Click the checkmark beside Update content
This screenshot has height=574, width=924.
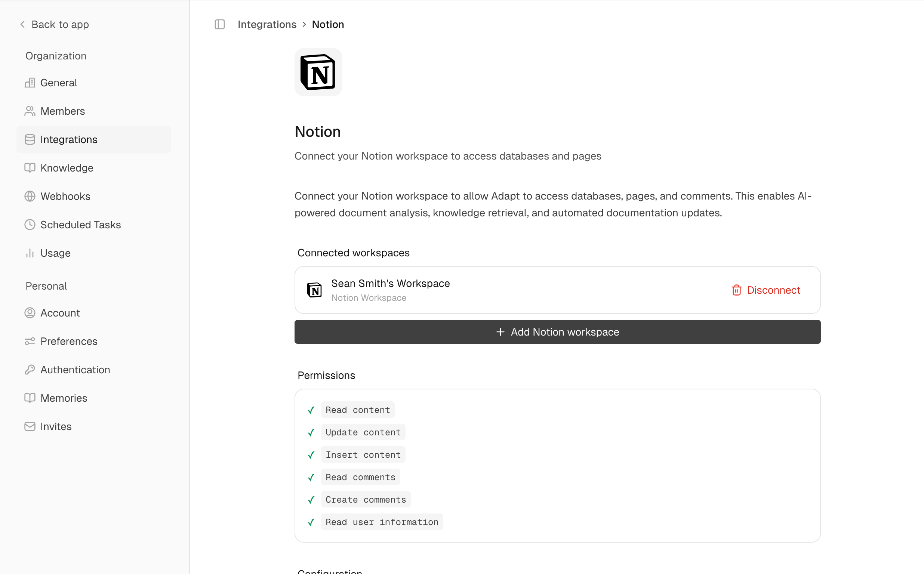tap(311, 433)
